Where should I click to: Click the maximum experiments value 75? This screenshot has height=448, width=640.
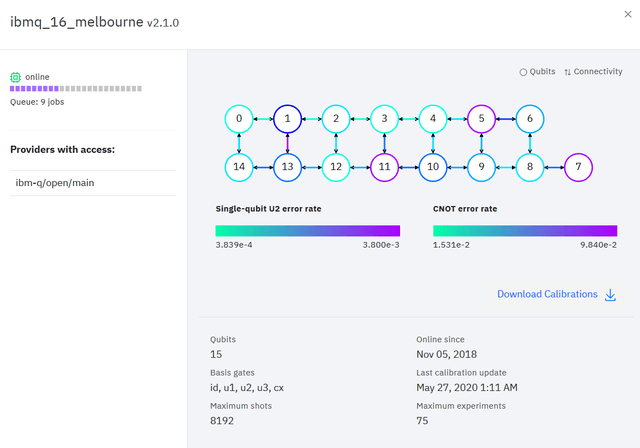(x=422, y=421)
